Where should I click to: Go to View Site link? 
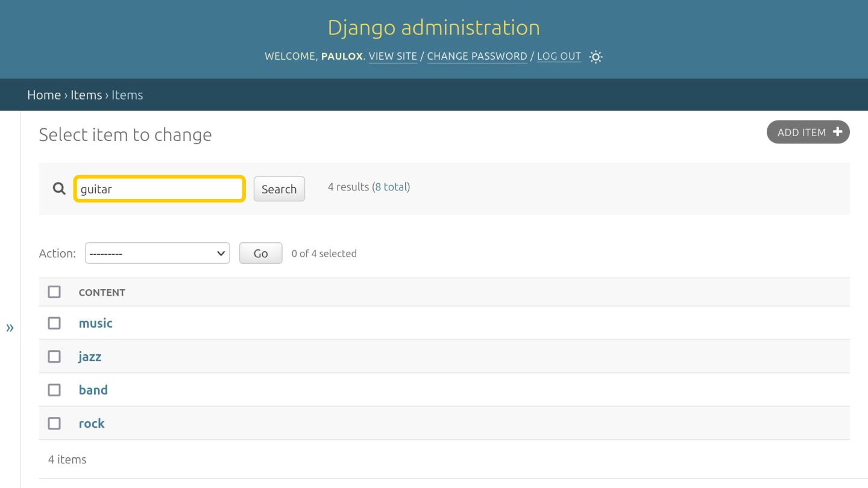(393, 56)
